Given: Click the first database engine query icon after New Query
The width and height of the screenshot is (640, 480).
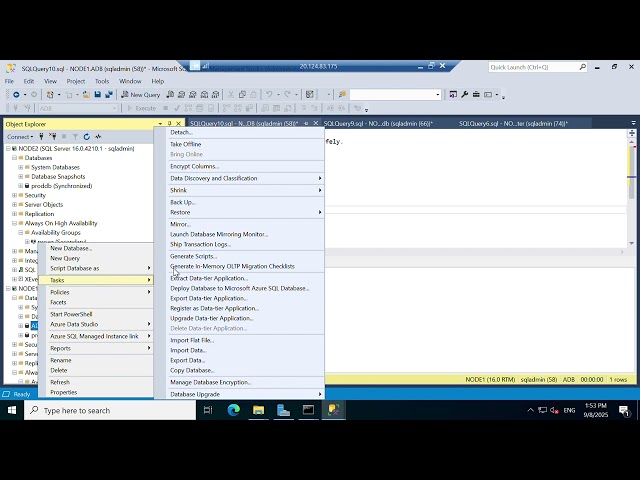Looking at the screenshot, I should tap(170, 95).
